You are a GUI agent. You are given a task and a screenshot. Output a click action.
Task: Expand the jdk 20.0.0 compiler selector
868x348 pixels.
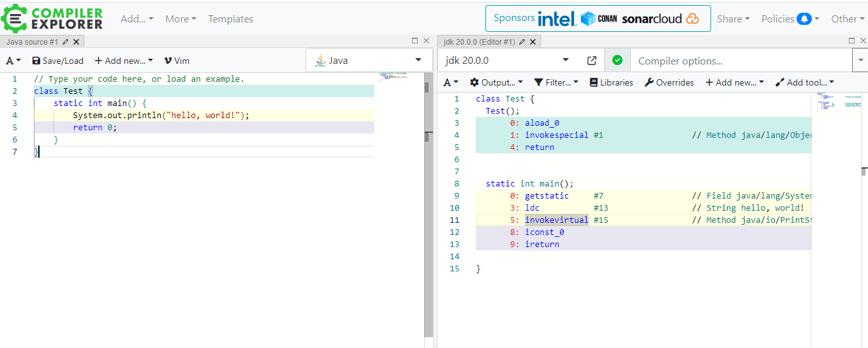point(507,61)
